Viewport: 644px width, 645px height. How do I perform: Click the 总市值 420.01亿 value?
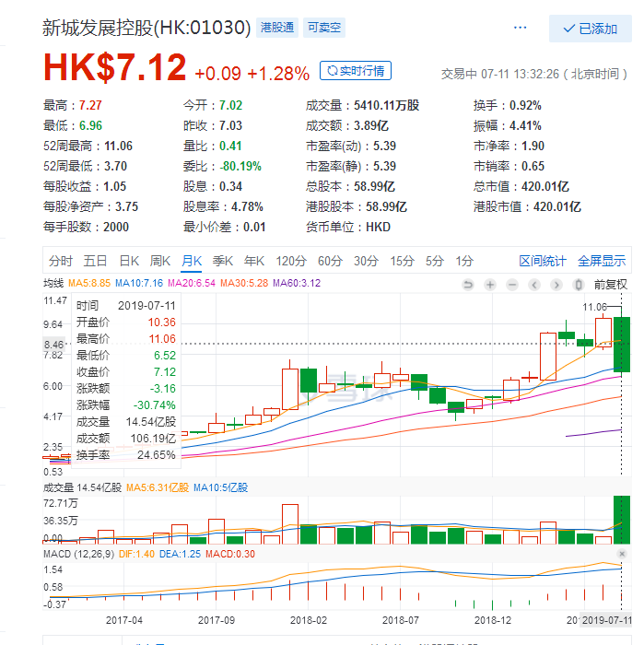pos(521,186)
